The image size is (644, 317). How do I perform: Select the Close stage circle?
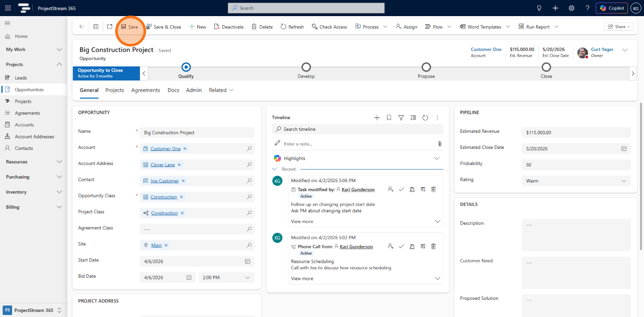pos(546,67)
